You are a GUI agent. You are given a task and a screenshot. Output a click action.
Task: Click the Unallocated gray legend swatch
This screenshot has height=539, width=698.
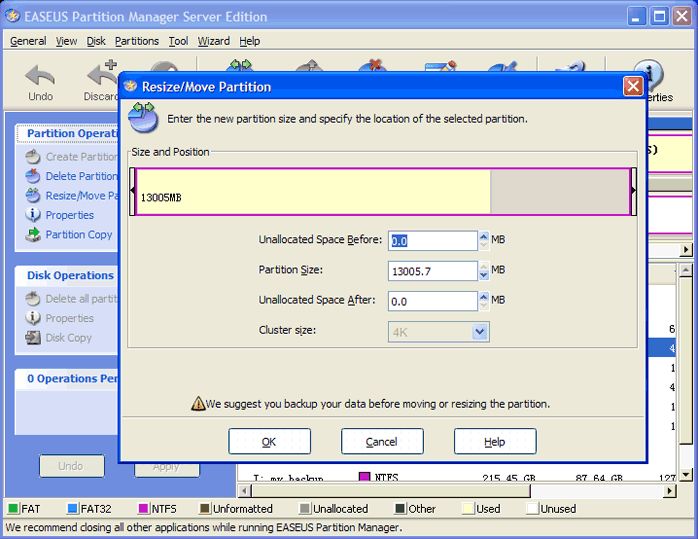pyautogui.click(x=305, y=508)
